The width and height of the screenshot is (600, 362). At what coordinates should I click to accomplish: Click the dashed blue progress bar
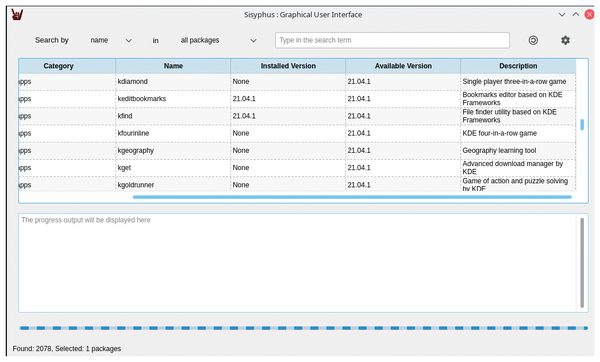tap(303, 328)
